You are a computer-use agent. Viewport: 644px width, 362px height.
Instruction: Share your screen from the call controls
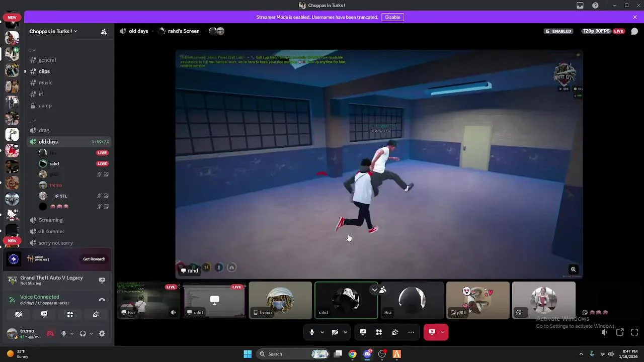coord(363,332)
